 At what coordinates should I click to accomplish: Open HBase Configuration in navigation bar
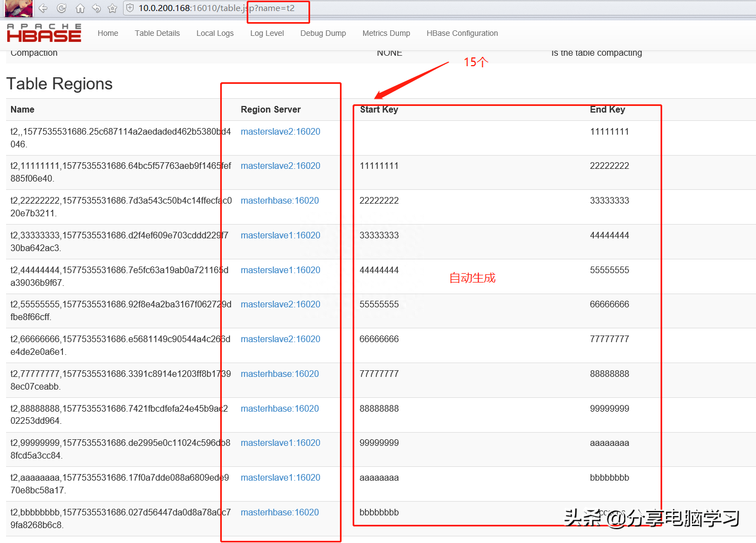(462, 33)
